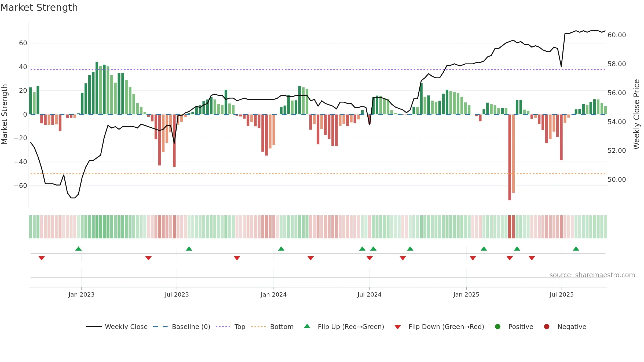Select the flip-up marker just before Jul 2024
The height and width of the screenshot is (362, 644).
pos(362,249)
